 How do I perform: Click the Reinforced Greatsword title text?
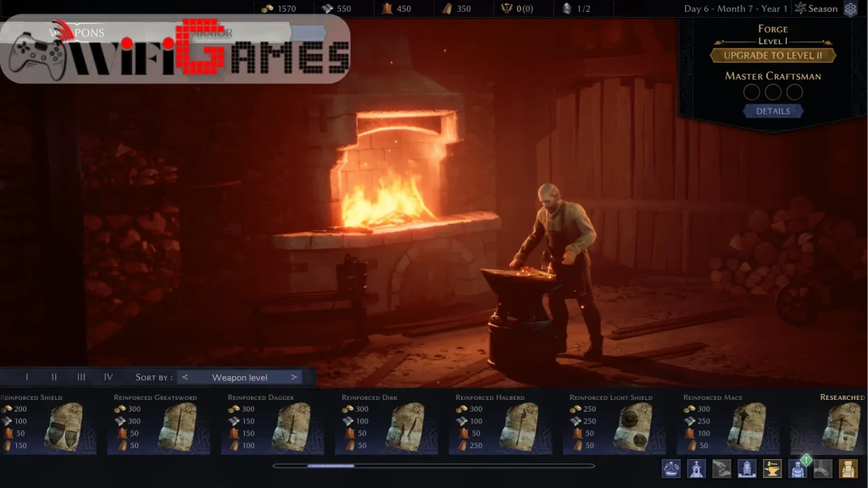point(155,397)
